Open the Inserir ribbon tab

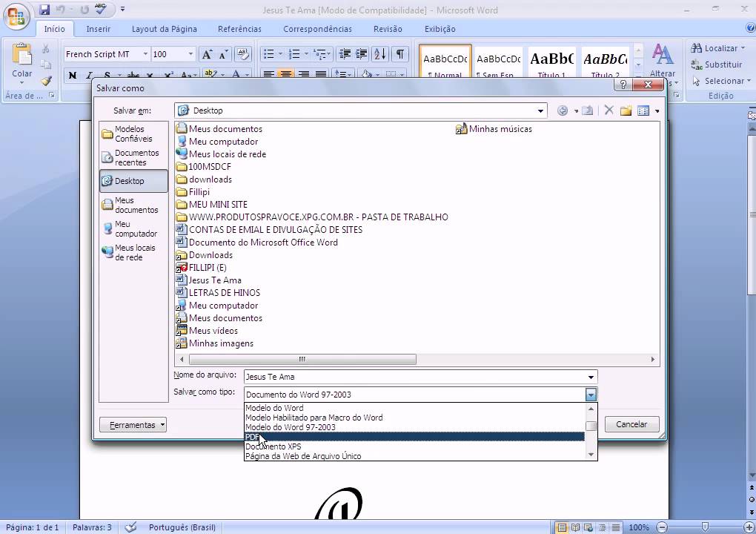pos(99,29)
